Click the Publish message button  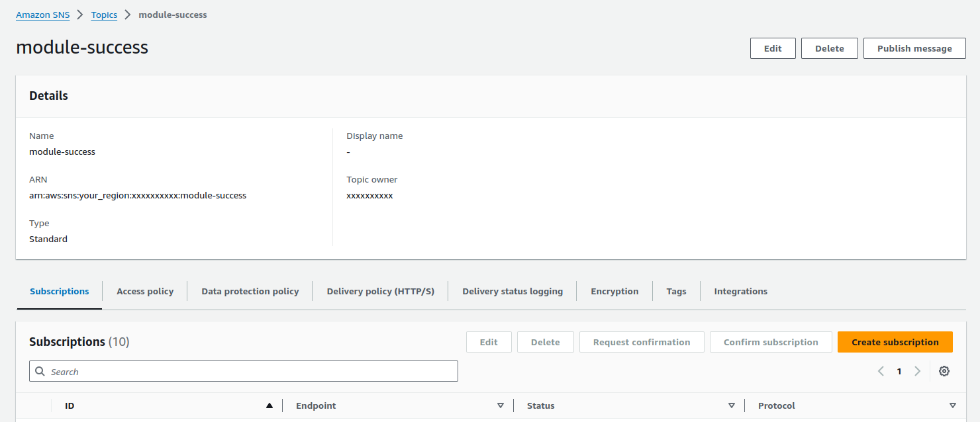click(x=914, y=48)
